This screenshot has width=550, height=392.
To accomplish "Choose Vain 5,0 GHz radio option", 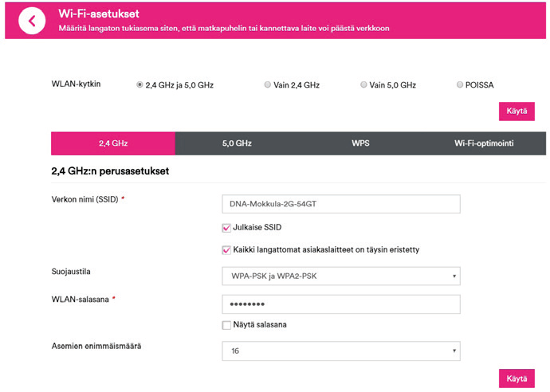I will (x=363, y=84).
